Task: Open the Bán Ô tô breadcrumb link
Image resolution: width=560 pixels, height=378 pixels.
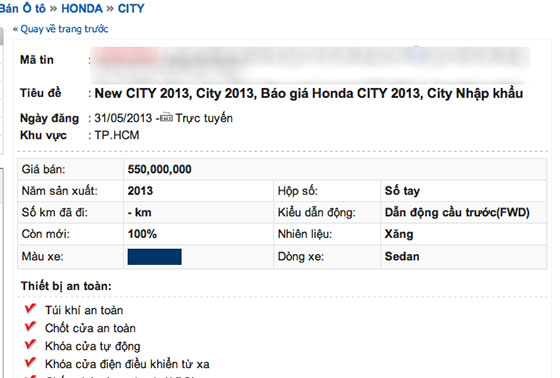Action: point(23,8)
